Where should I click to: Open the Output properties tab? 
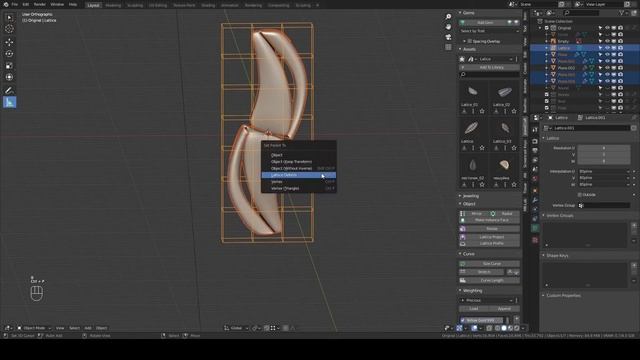click(535, 151)
